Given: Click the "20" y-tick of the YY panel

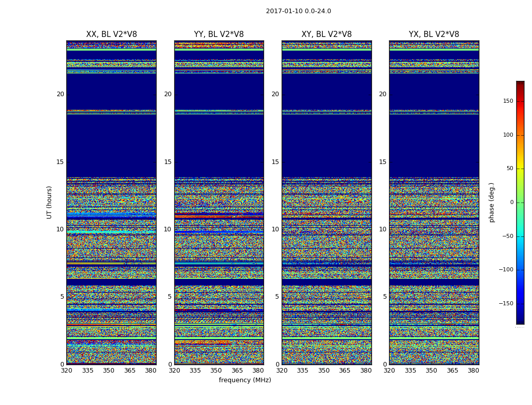Looking at the screenshot, I should (168, 94).
